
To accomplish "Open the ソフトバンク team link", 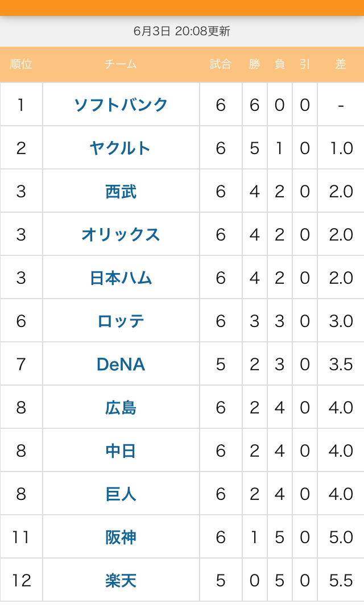I will pos(121,105).
